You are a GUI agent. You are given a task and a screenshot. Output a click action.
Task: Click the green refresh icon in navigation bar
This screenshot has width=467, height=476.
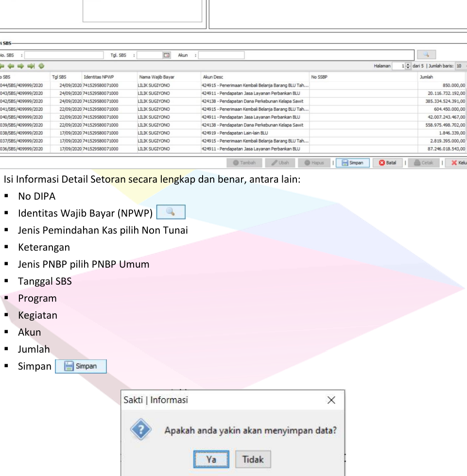(x=41, y=66)
